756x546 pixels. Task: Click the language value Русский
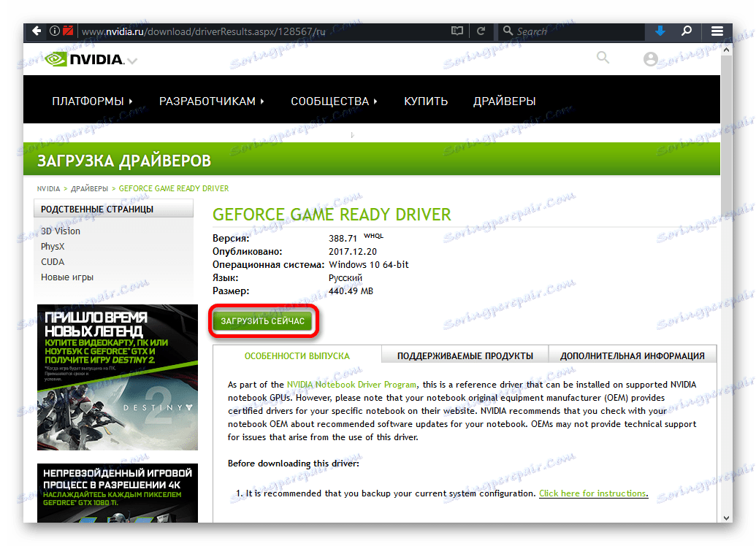(x=345, y=278)
